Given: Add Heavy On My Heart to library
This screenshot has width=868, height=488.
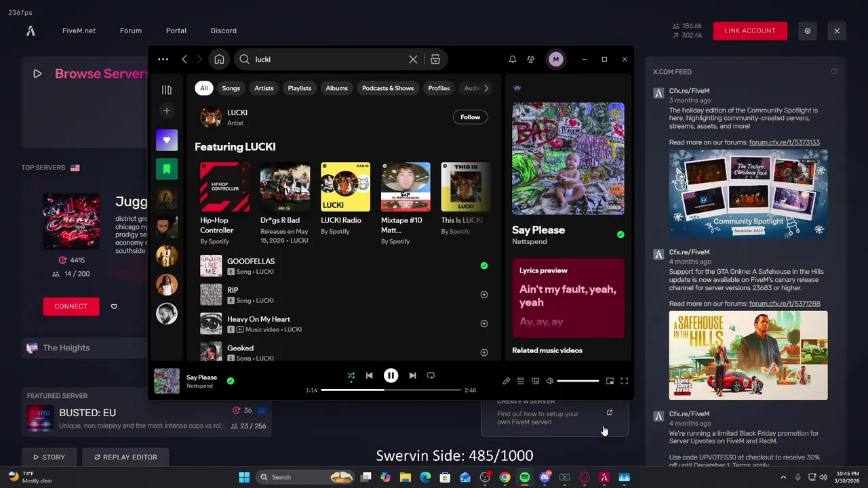Looking at the screenshot, I should click(x=484, y=323).
